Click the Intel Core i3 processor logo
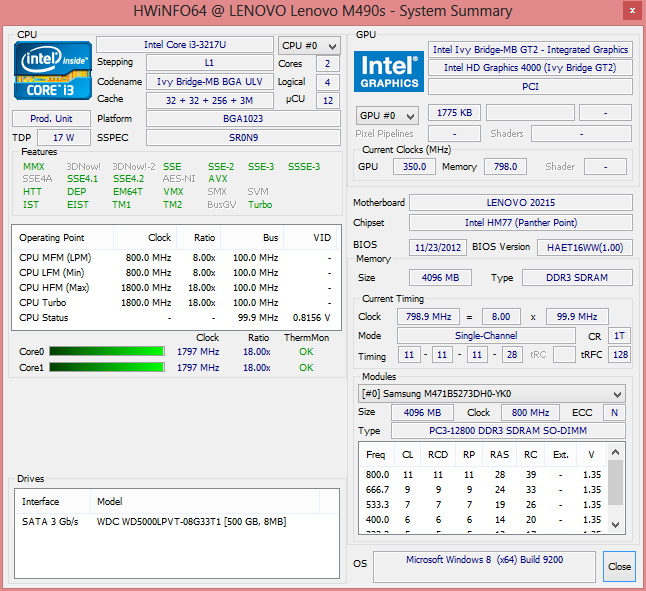 pos(53,73)
